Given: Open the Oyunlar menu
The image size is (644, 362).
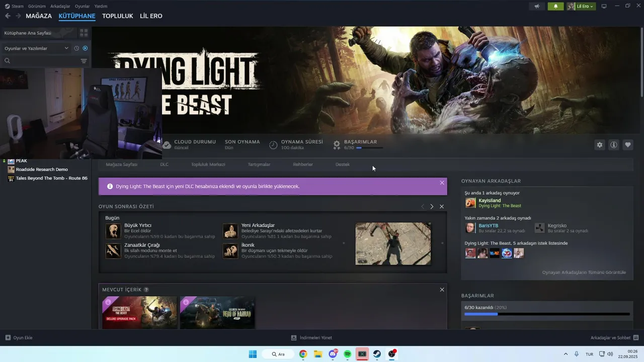Looking at the screenshot, I should click(82, 6).
